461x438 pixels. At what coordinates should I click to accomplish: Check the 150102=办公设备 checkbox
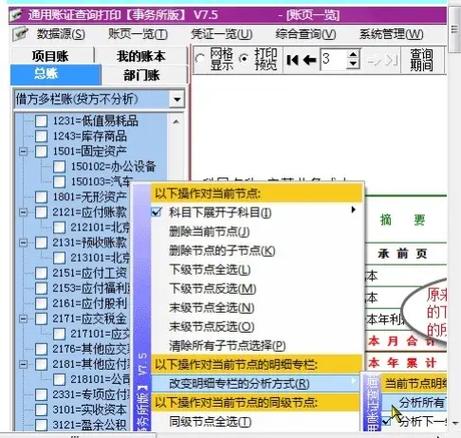coord(59,166)
